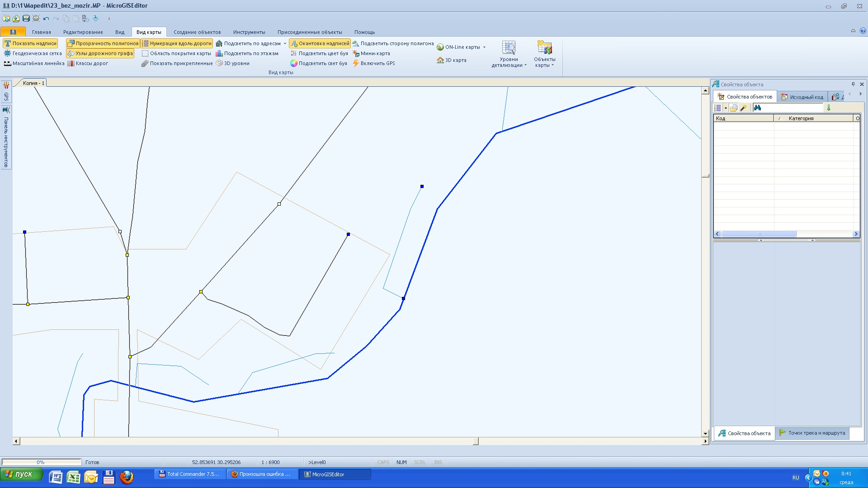The height and width of the screenshot is (488, 868).
Task: Click the Undo arrow icon
Action: (46, 19)
